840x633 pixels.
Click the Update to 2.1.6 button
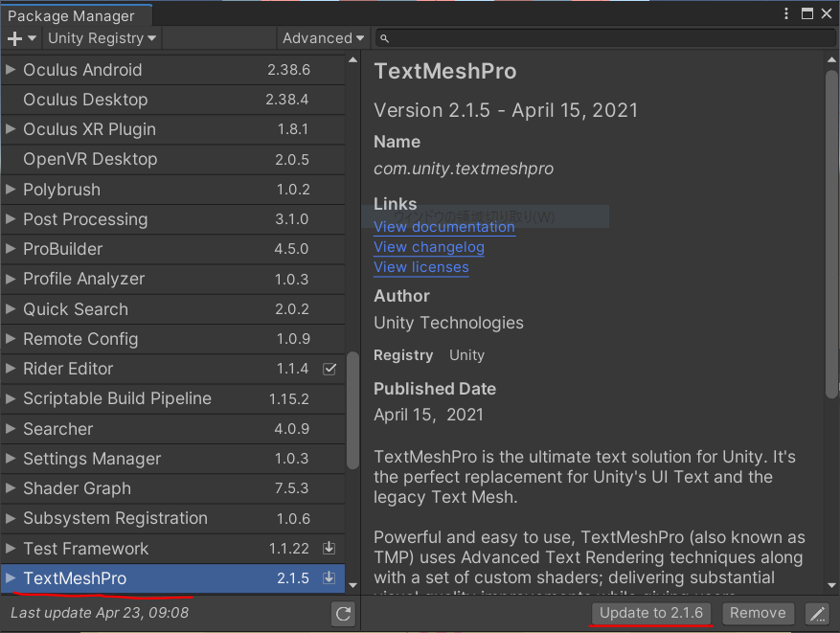pos(651,613)
